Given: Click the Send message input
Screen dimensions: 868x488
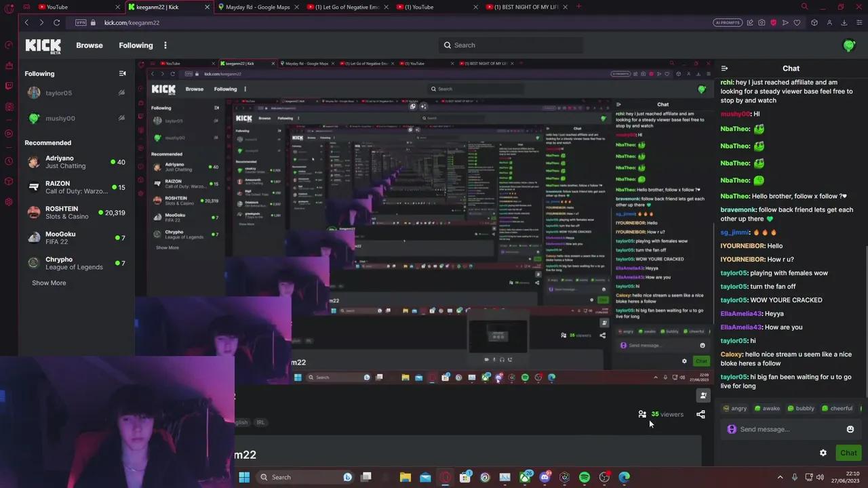Looking at the screenshot, I should tap(791, 429).
